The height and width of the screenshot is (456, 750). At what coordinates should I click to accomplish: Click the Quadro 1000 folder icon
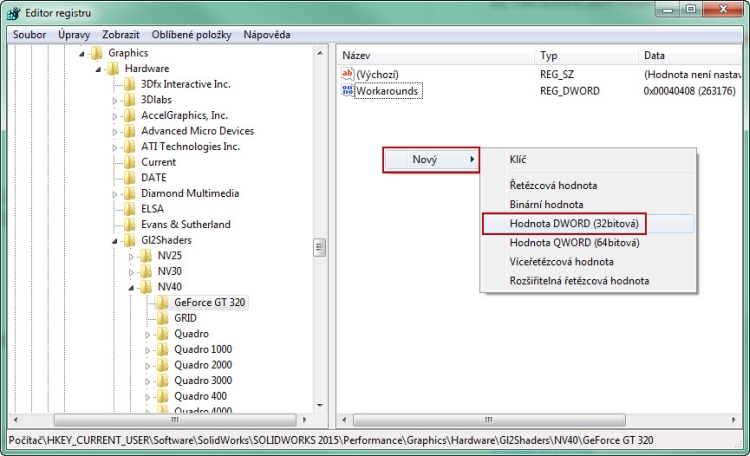point(162,349)
